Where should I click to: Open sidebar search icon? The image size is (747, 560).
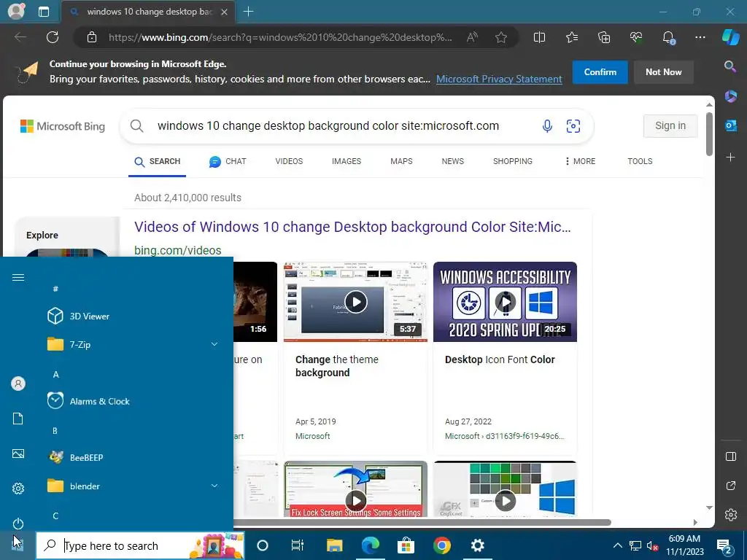[730, 66]
